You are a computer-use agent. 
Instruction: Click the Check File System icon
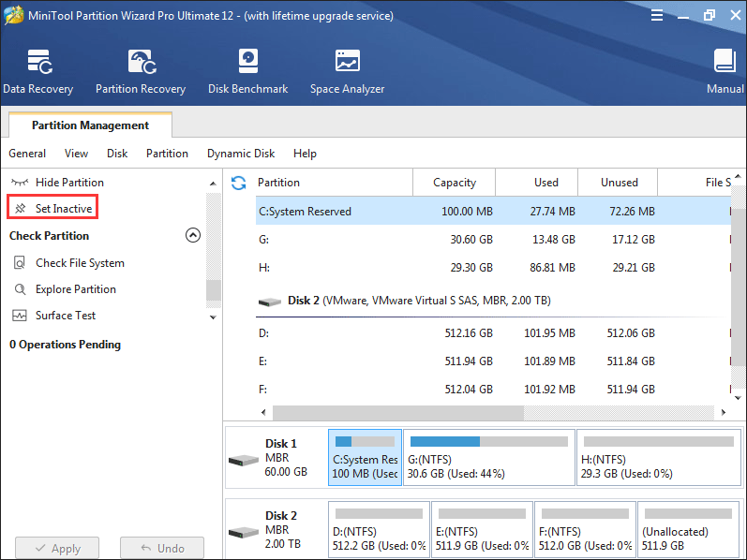pos(20,263)
